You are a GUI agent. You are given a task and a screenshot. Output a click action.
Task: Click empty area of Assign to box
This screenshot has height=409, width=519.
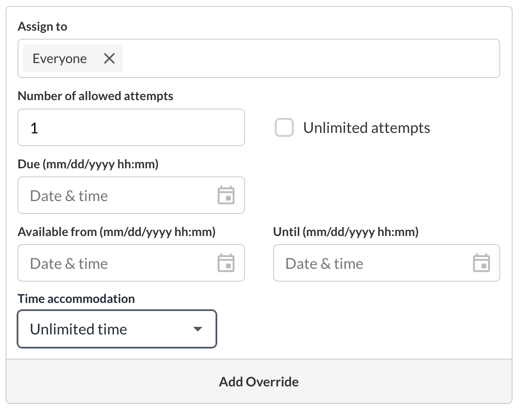[310, 58]
